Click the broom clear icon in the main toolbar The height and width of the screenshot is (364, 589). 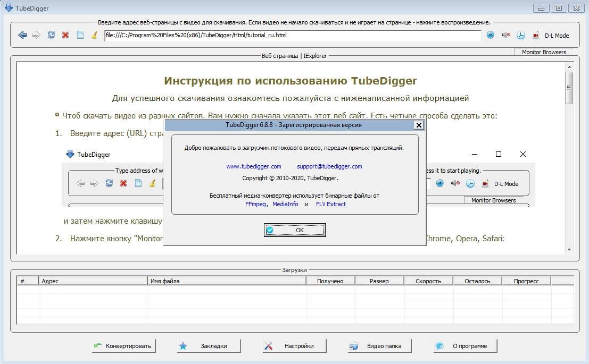(94, 35)
